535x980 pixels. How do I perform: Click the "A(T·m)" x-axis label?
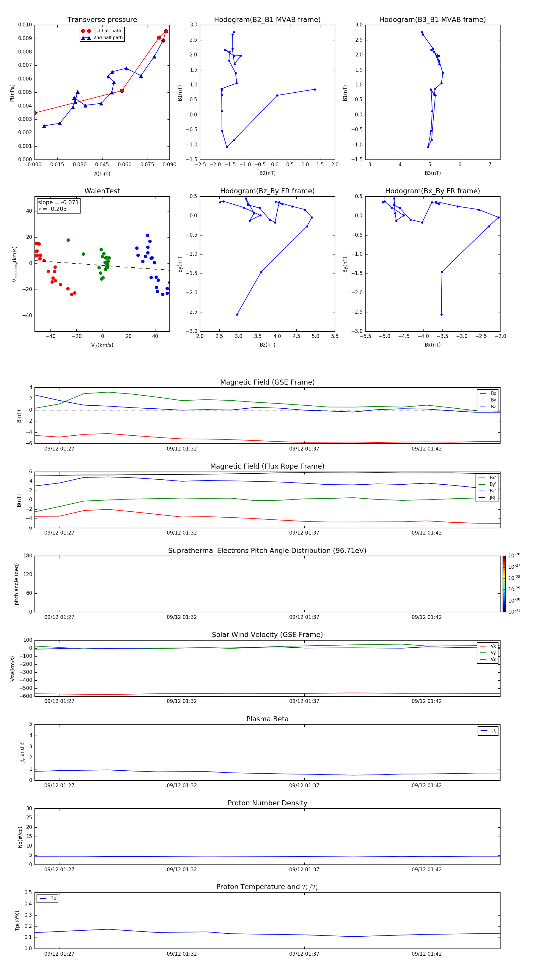(x=102, y=173)
